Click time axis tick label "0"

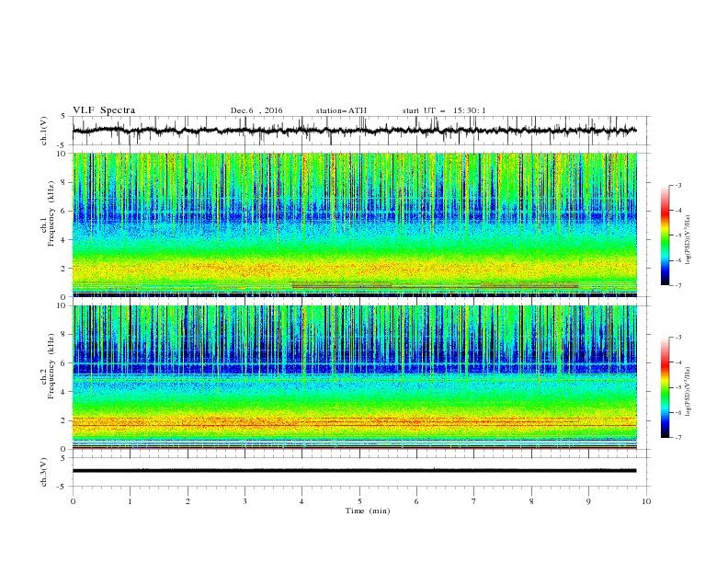point(73,501)
